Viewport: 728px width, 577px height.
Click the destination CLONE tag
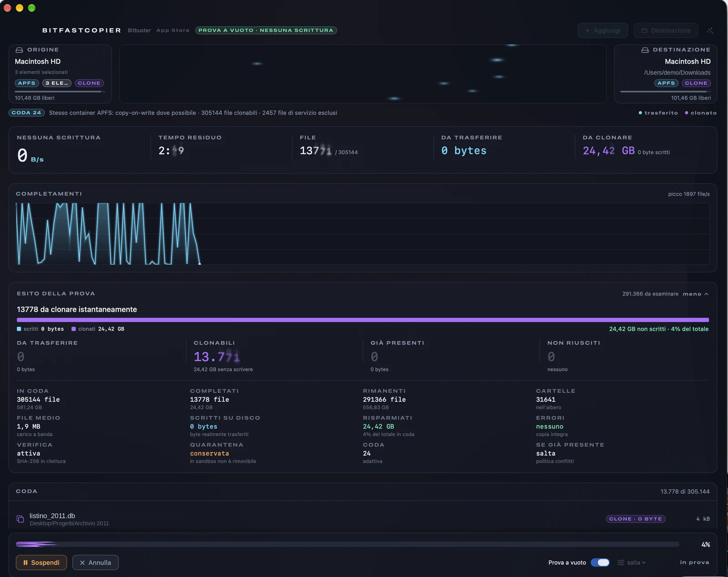(x=696, y=83)
